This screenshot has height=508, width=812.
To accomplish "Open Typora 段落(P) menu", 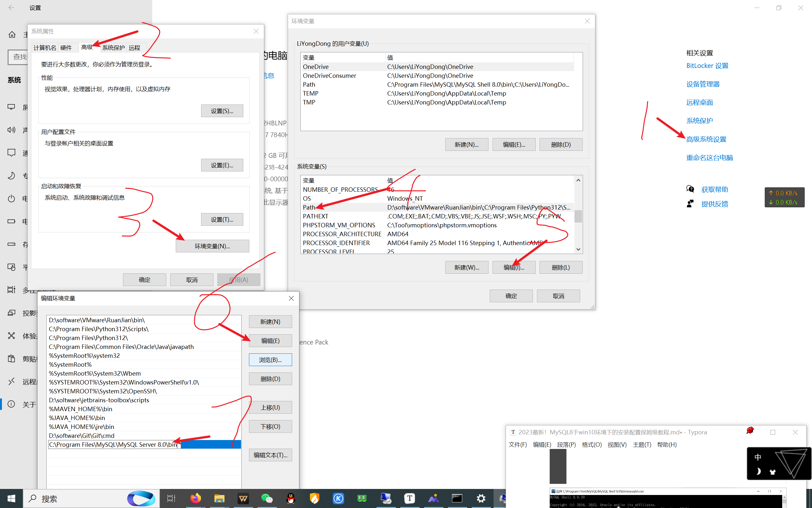I will pyautogui.click(x=566, y=444).
